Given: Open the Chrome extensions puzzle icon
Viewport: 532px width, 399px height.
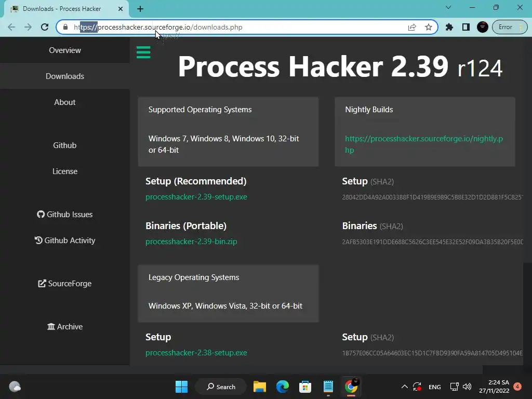Looking at the screenshot, I should click(x=449, y=27).
